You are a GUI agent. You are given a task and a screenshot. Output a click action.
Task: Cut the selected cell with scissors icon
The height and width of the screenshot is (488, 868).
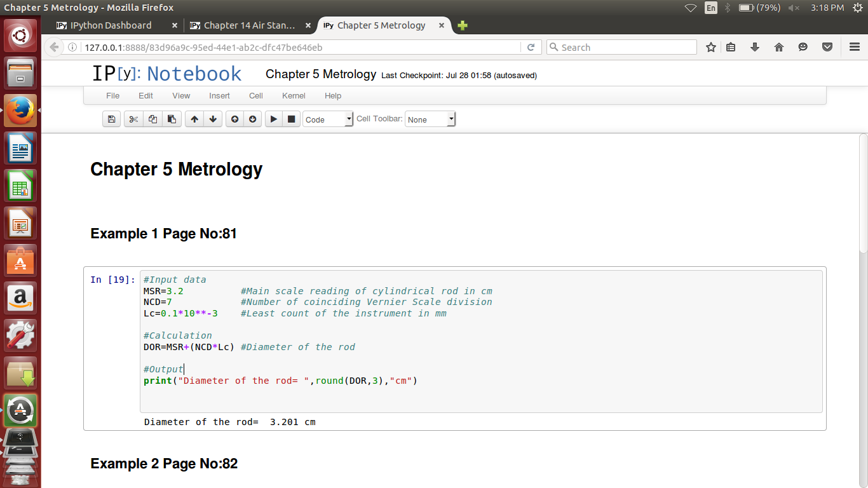pos(133,119)
